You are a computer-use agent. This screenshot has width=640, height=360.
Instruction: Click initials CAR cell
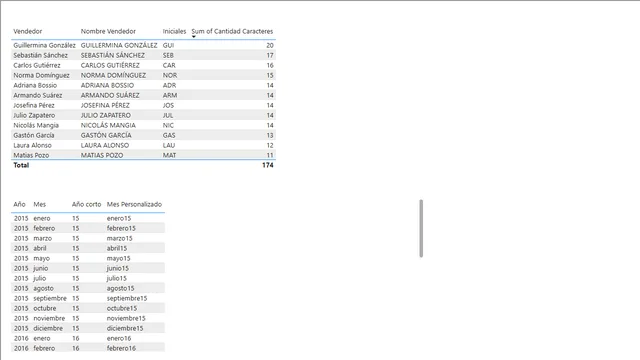pos(169,65)
